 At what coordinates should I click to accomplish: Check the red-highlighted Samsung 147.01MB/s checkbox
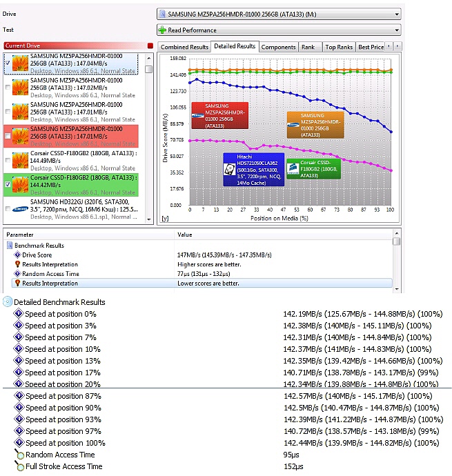pyautogui.click(x=8, y=136)
